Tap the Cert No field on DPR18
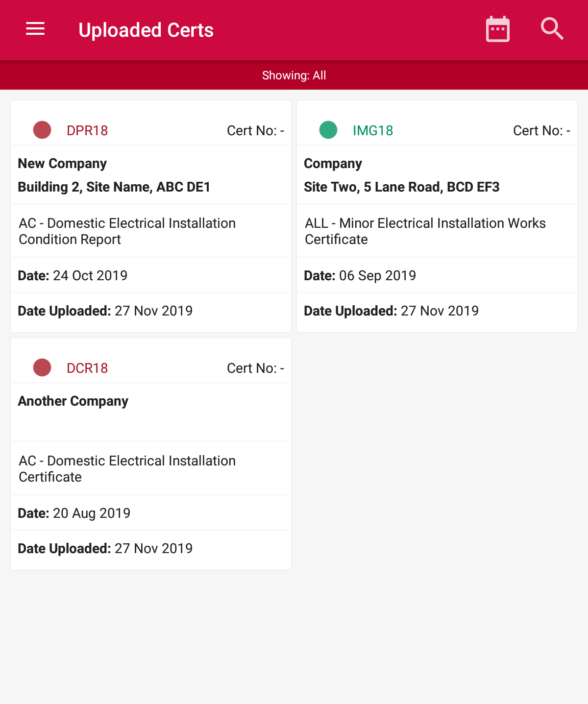588x704 pixels. click(256, 130)
